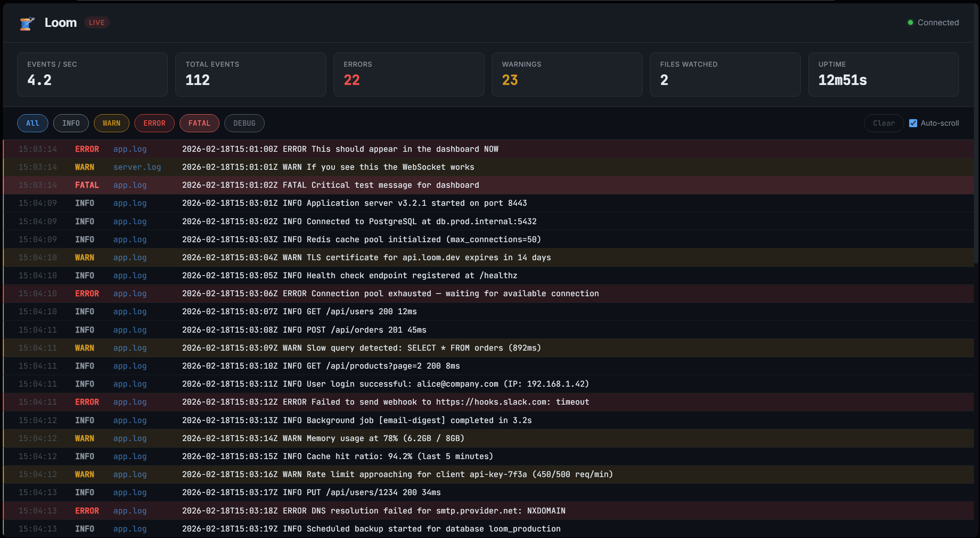980x538 pixels.
Task: Click row 'Scheduled backup started for database'
Action: coord(488,529)
